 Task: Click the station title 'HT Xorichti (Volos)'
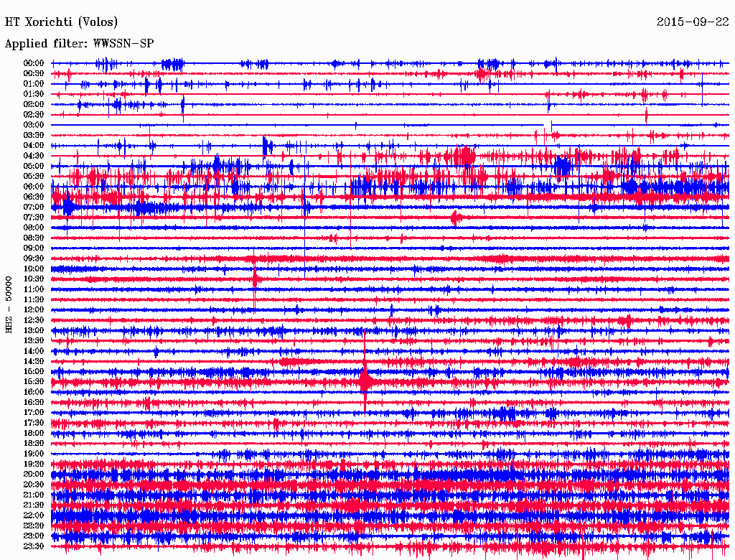tap(62, 22)
